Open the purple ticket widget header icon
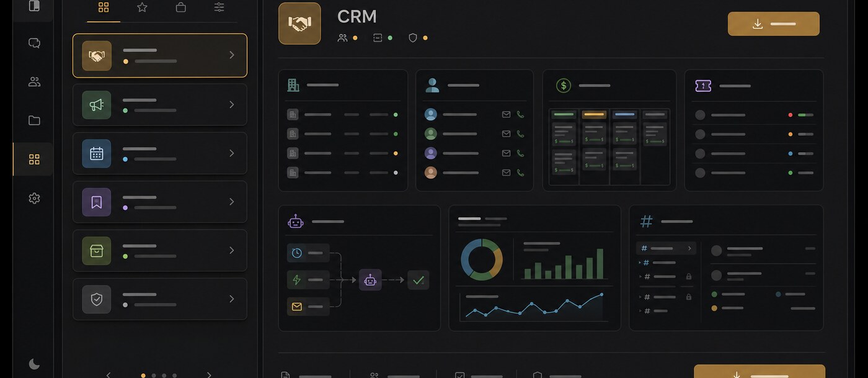The height and width of the screenshot is (378, 868). point(703,86)
